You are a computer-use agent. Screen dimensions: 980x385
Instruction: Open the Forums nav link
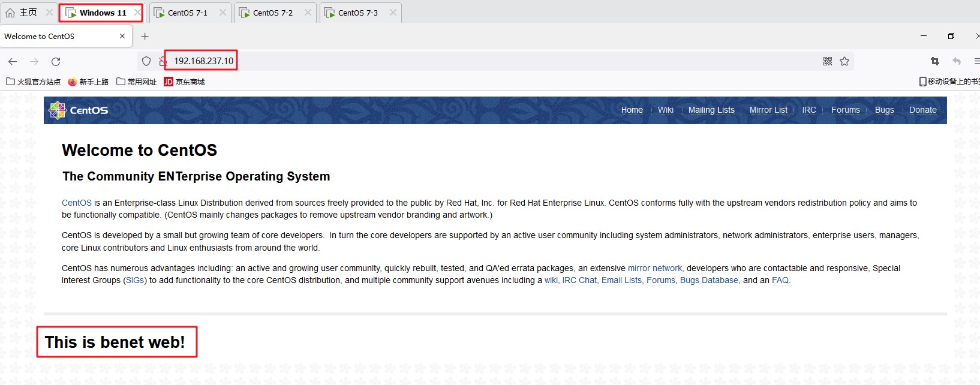point(846,110)
